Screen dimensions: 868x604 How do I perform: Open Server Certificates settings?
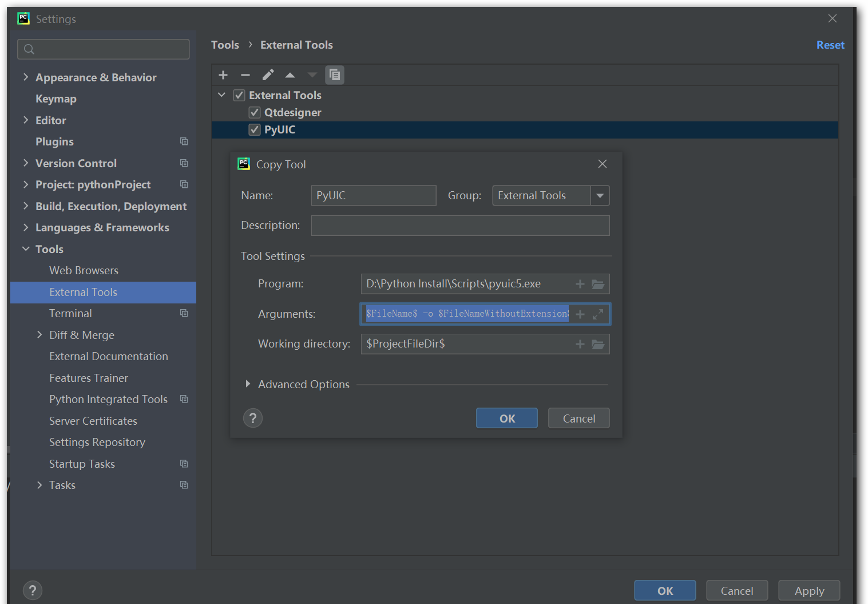[93, 421]
